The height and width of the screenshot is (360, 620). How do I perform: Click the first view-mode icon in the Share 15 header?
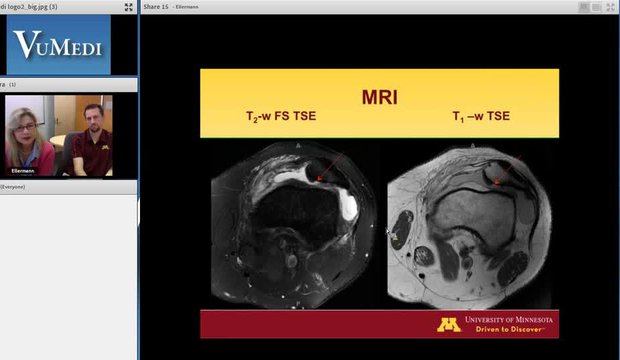tap(584, 7)
